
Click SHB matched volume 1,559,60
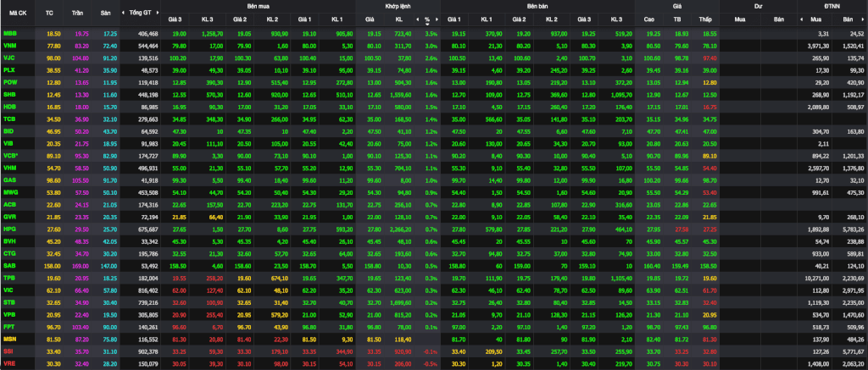point(400,95)
